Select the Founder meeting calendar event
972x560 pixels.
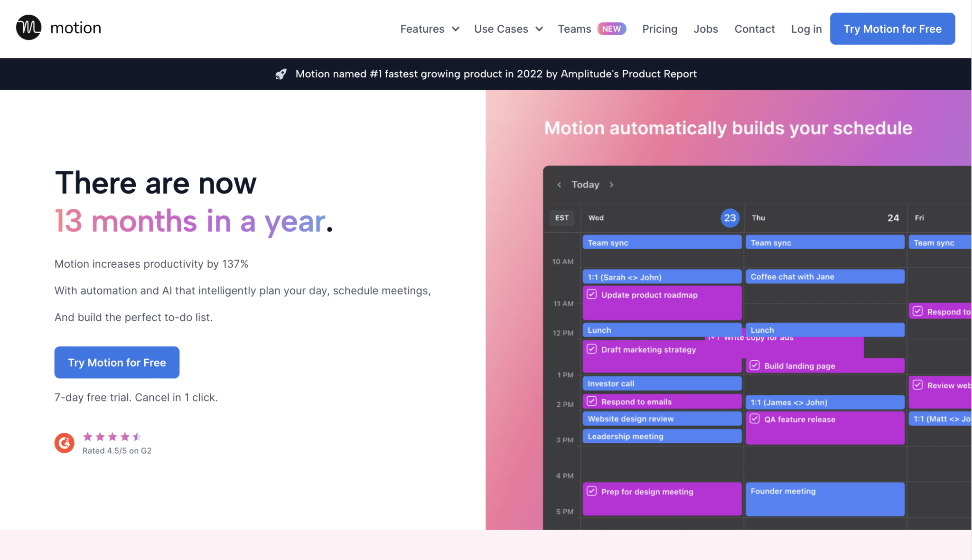click(x=825, y=499)
